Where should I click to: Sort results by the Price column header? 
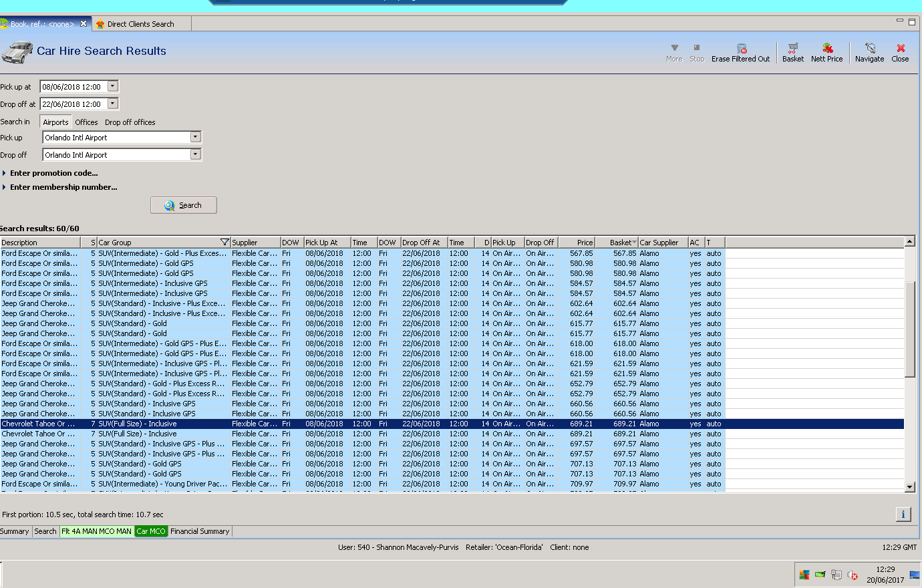[576, 243]
